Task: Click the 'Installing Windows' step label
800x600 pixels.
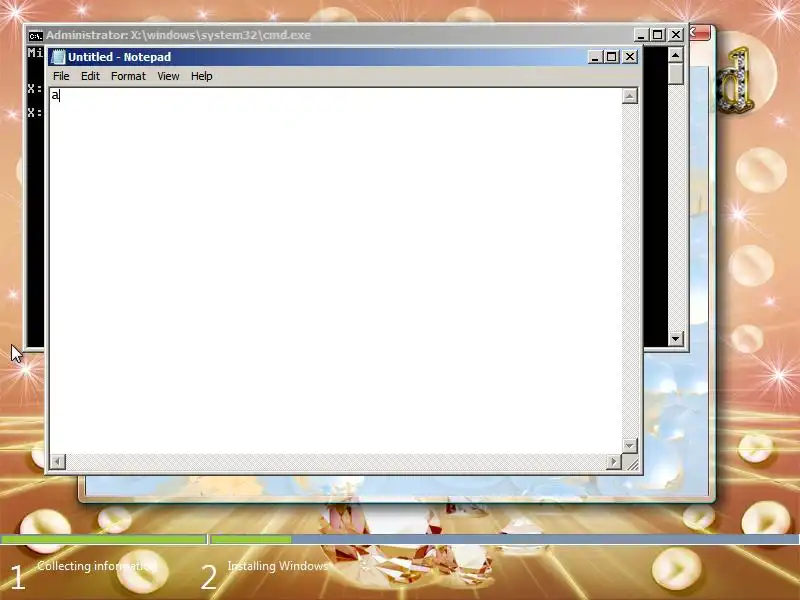Action: coord(278,566)
